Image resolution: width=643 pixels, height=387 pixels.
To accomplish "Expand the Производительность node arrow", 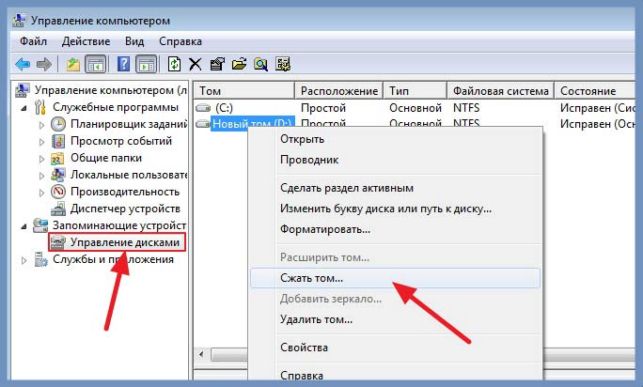I will (41, 193).
